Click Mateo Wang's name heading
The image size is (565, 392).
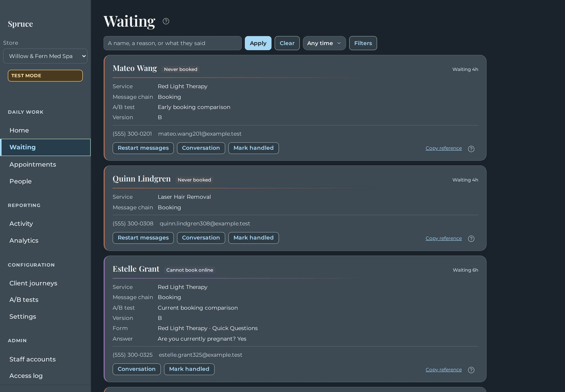[135, 68]
